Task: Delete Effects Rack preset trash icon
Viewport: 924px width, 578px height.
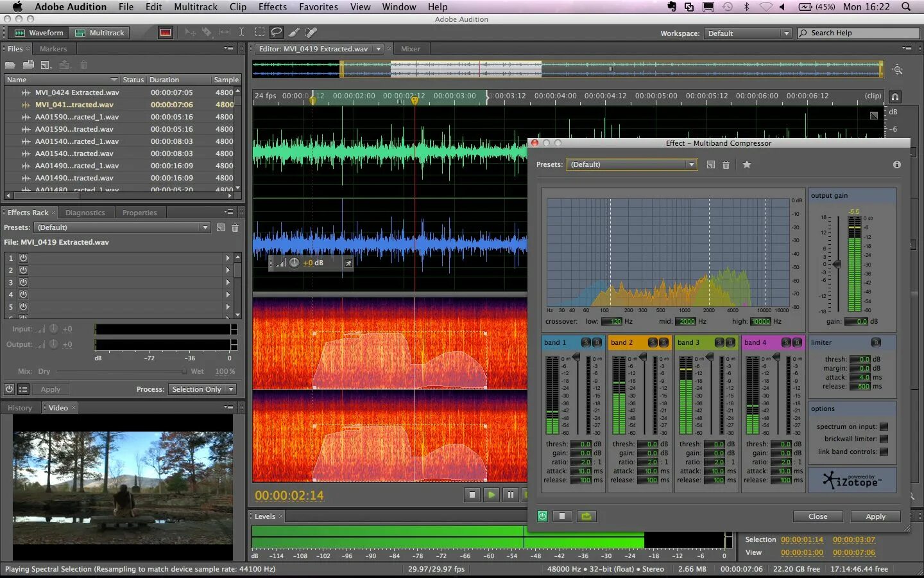Action: coord(235,227)
